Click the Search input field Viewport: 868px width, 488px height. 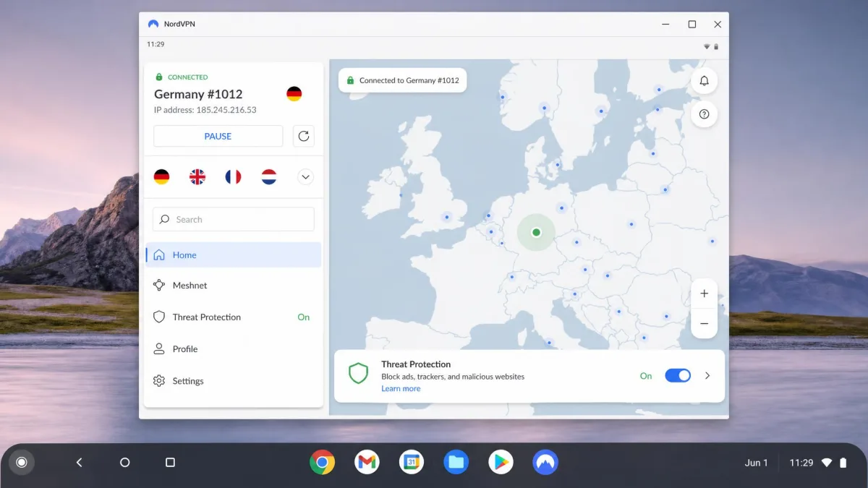(x=234, y=219)
